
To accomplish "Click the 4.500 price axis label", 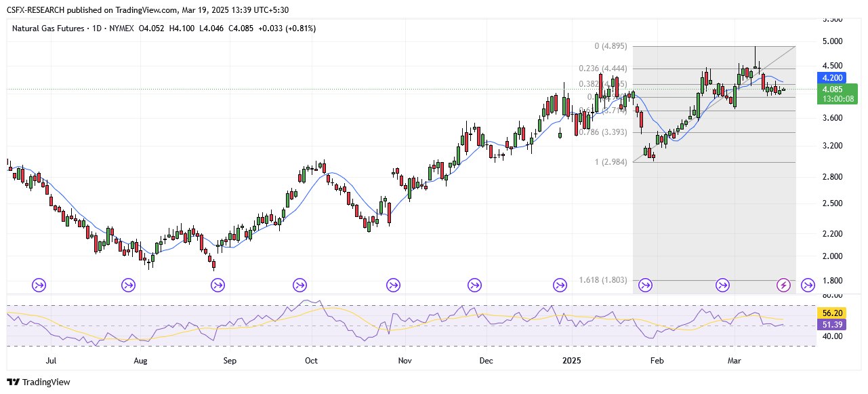I will click(831, 66).
